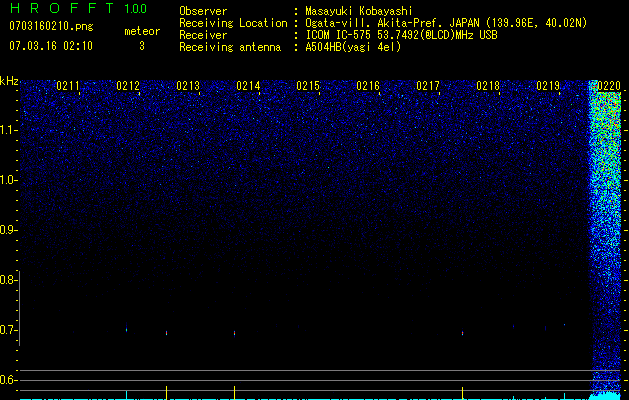
Task: Click the 0216 time axis label
Action: [368, 86]
